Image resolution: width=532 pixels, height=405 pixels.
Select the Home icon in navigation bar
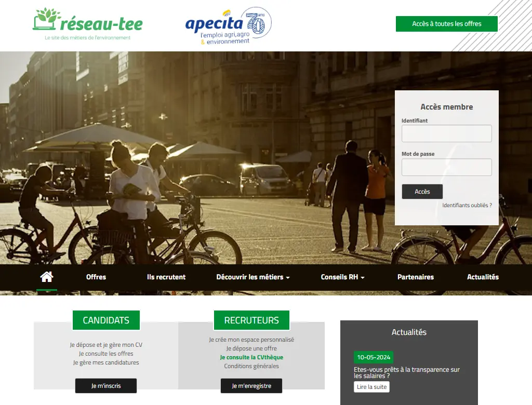(x=47, y=277)
